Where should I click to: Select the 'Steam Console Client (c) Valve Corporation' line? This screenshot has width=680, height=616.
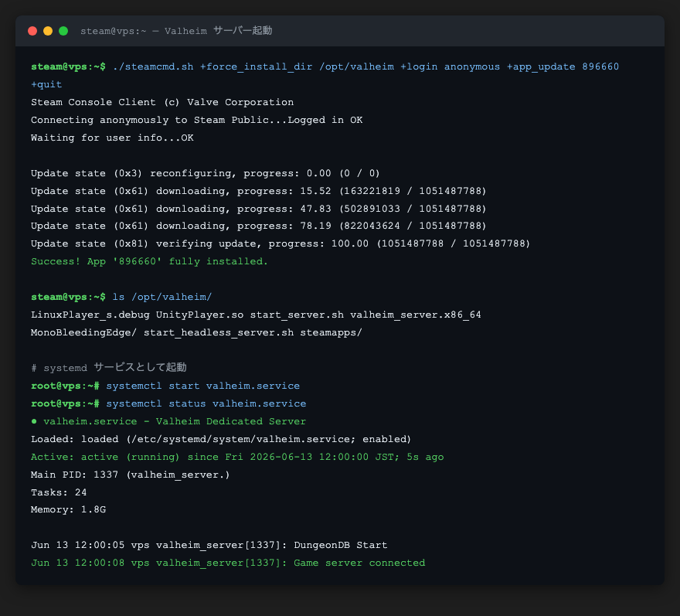[162, 102]
